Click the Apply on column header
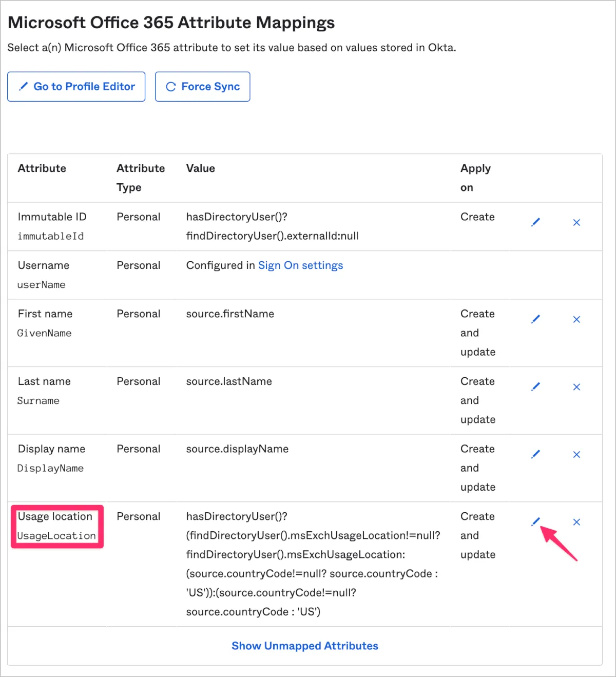This screenshot has width=616, height=677. coord(475,178)
